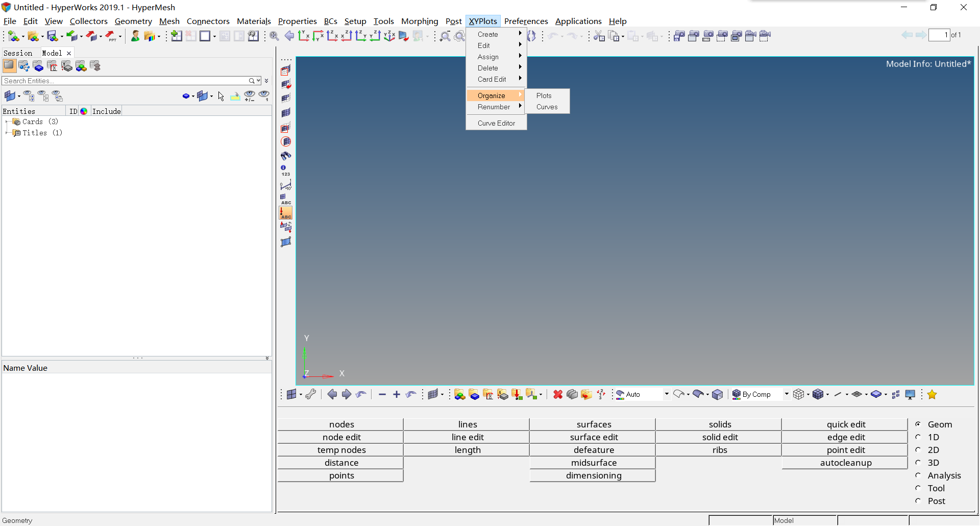Viewport: 980px width, 526px height.
Task: Click the color wheel column header
Action: point(84,111)
